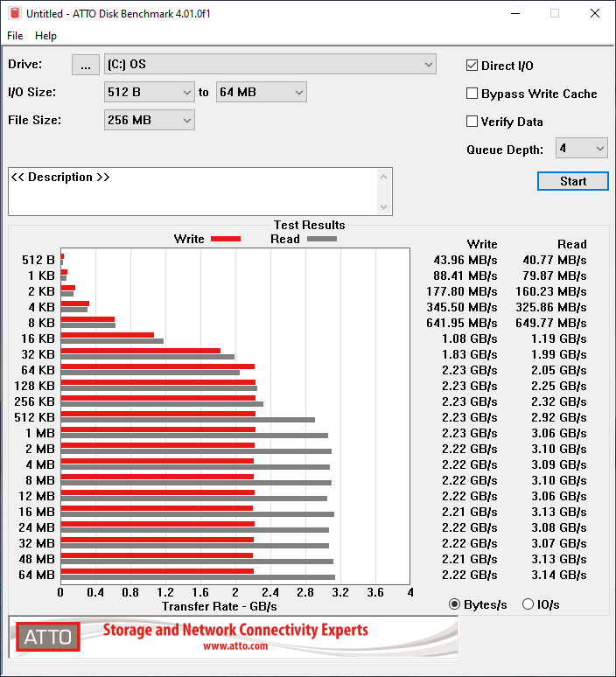Click the Transfer Rate - GB/s axis label
The image size is (616, 677).
pyautogui.click(x=220, y=607)
